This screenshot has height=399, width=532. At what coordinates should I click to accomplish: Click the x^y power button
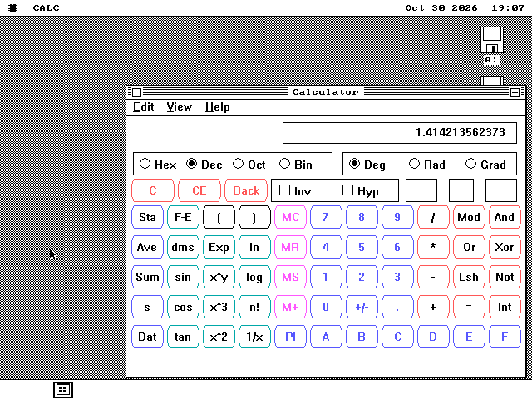[x=219, y=277]
